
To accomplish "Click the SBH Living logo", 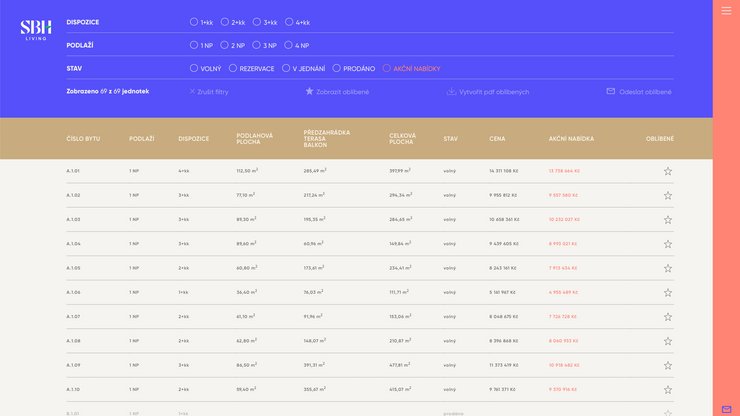I will (36, 30).
